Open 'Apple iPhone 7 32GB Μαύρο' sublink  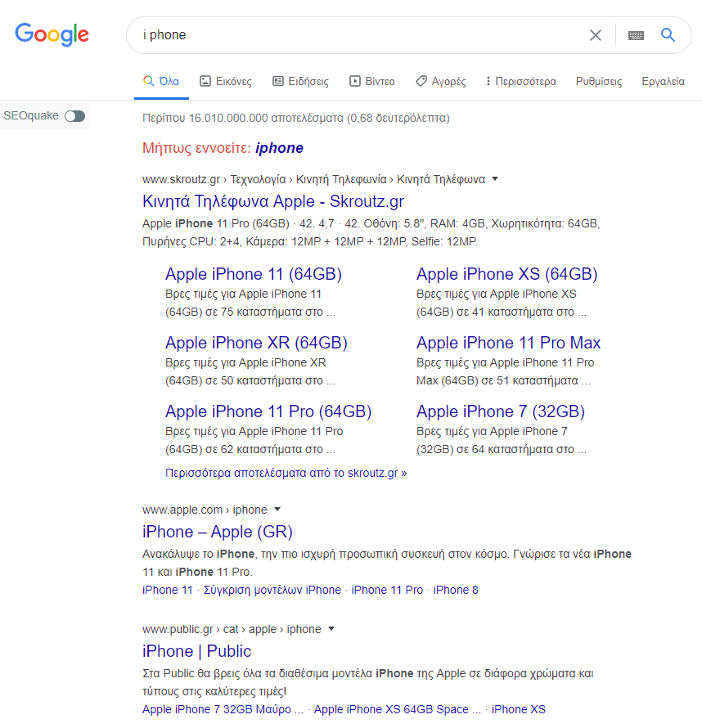pyautogui.click(x=223, y=709)
